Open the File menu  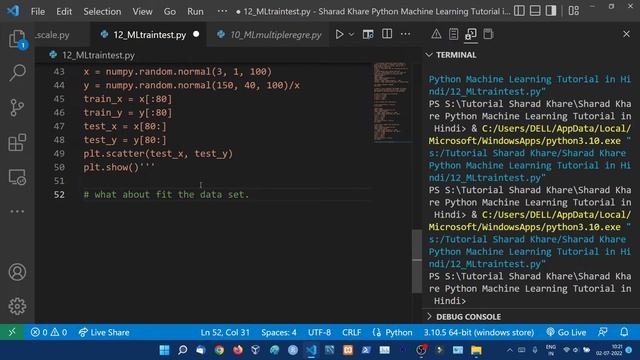click(x=38, y=11)
